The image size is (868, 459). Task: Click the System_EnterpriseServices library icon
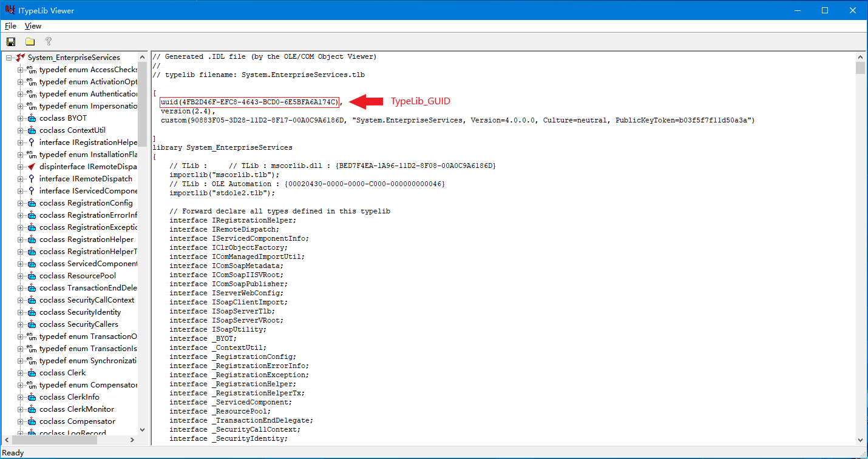[x=20, y=58]
